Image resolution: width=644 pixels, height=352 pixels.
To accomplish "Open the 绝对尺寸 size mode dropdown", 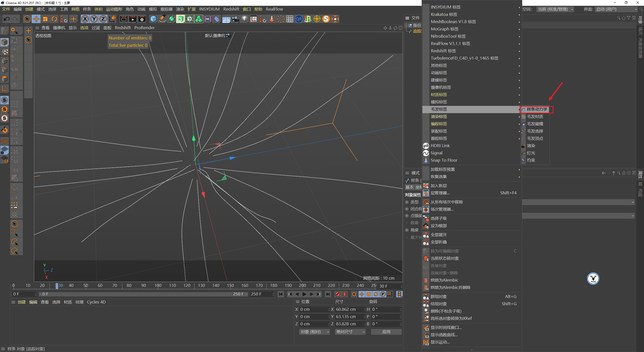I will coord(350,332).
